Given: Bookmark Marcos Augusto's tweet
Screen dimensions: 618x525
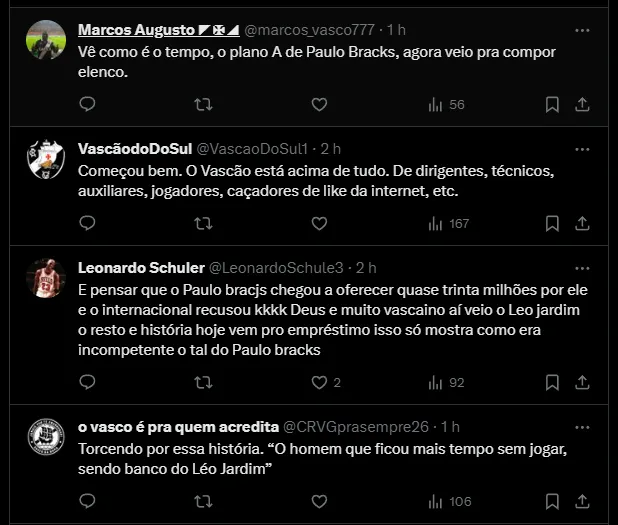Looking at the screenshot, I should click(x=552, y=104).
